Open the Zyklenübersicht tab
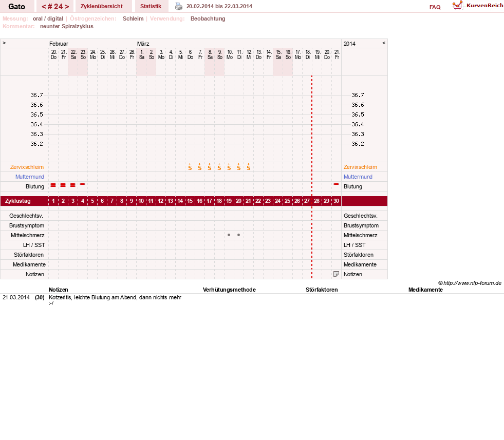Image resolution: width=504 pixels, height=440 pixels. point(102,6)
